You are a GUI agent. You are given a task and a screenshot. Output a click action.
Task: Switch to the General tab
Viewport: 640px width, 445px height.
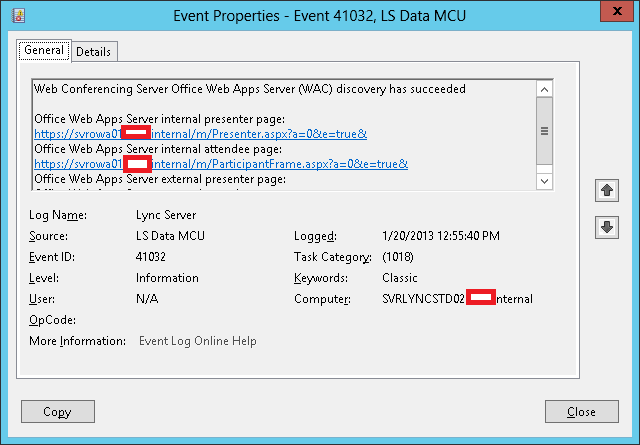pyautogui.click(x=43, y=50)
